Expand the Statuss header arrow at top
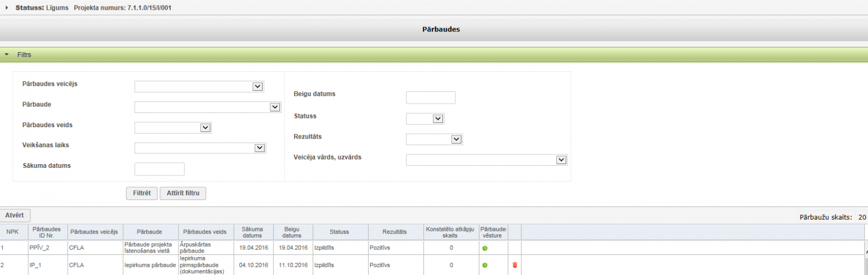 [x=7, y=8]
